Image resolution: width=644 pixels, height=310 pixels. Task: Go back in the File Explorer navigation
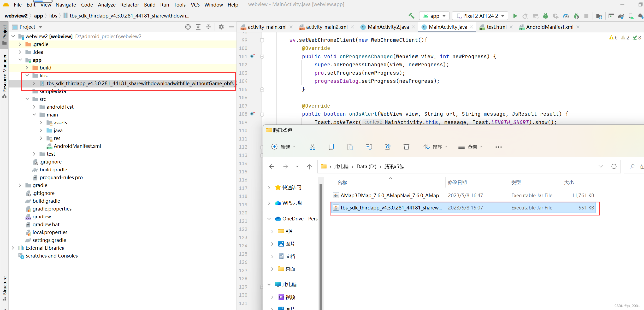click(x=271, y=166)
